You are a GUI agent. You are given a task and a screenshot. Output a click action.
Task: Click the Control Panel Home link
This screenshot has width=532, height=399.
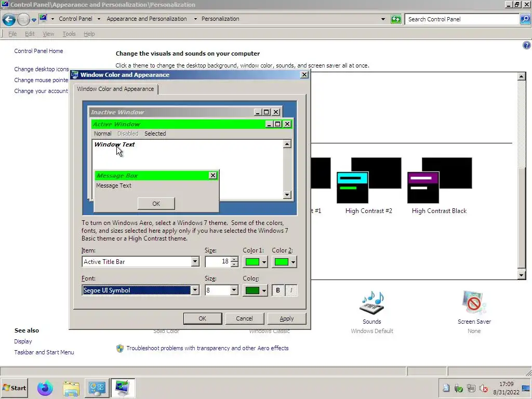click(x=38, y=51)
